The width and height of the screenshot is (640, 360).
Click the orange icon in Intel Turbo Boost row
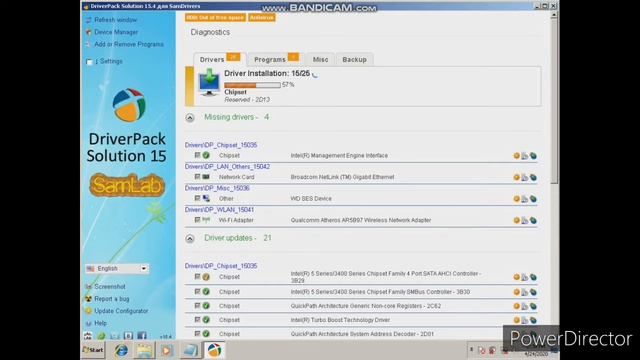tap(516, 320)
